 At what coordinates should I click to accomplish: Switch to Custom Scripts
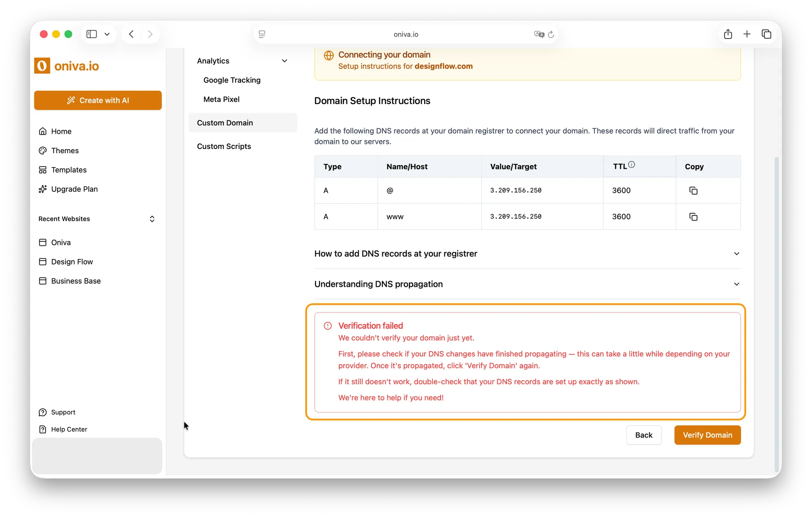tap(224, 146)
